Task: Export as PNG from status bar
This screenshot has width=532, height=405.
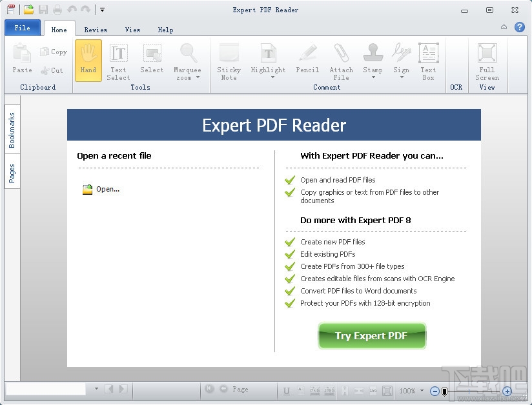Action: click(x=315, y=390)
